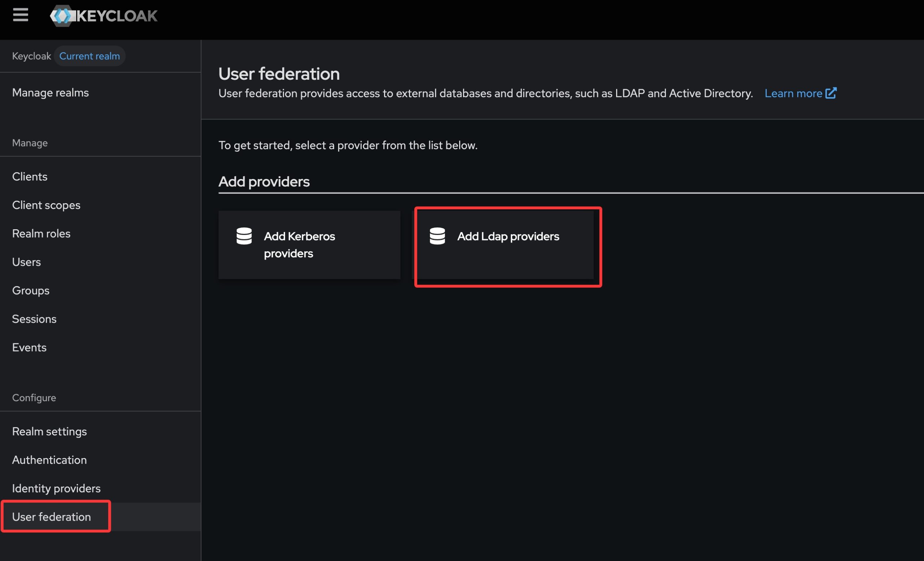924x561 pixels.
Task: Click the 'To get started' instruction text
Action: pyautogui.click(x=348, y=145)
